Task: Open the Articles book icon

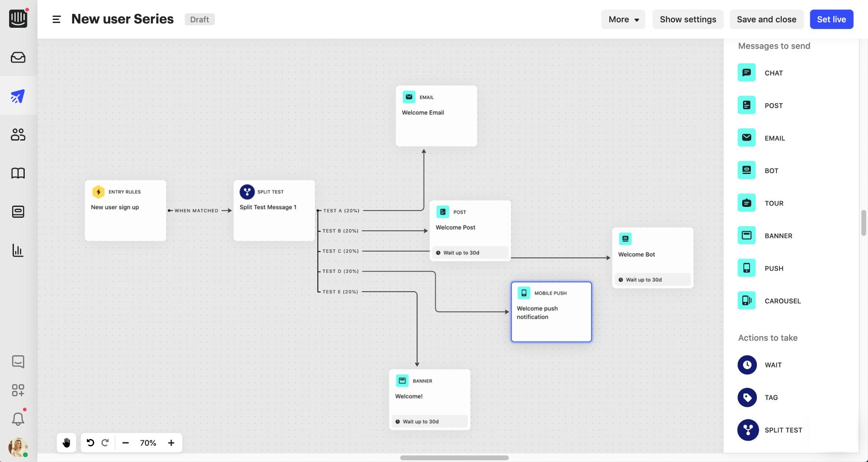Action: (18, 173)
